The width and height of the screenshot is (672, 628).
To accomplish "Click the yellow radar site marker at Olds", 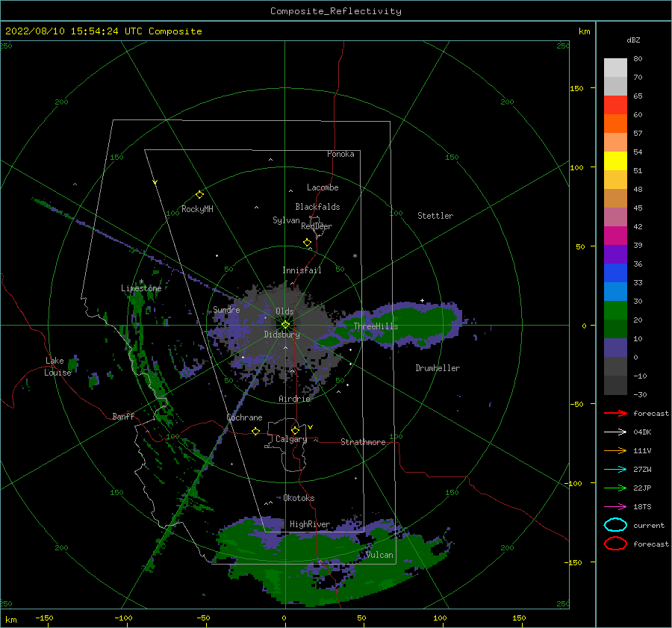I will click(x=285, y=325).
